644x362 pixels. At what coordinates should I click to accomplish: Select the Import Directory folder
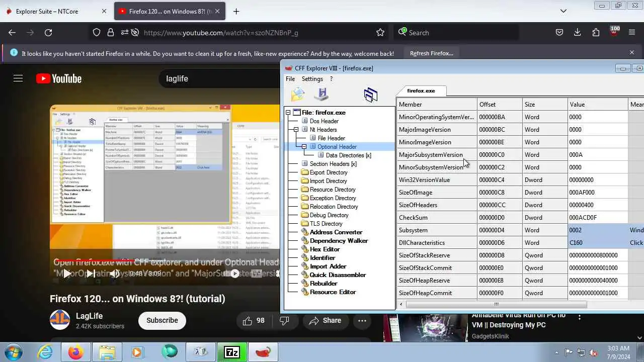point(328,181)
